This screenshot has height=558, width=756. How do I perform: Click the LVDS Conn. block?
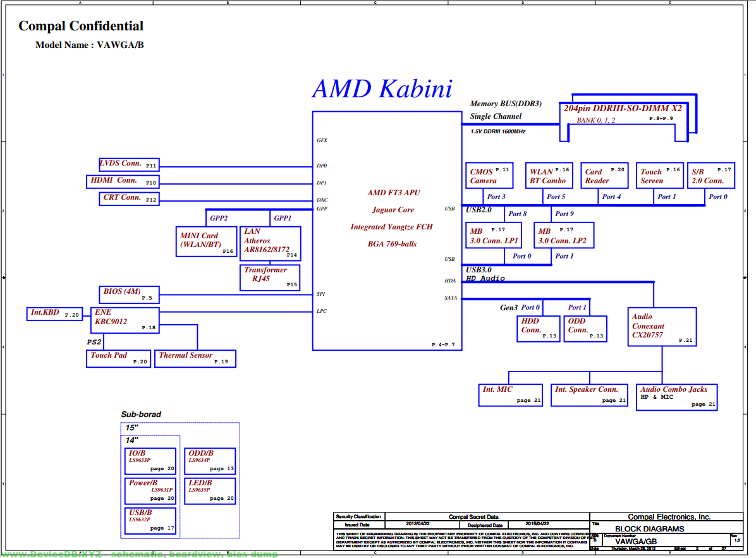129,164
